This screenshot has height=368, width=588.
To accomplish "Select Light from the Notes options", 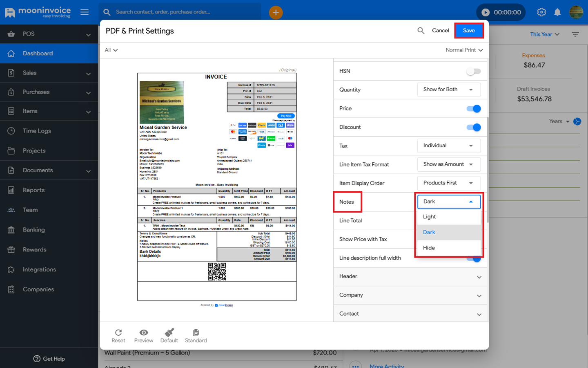I will click(x=430, y=217).
